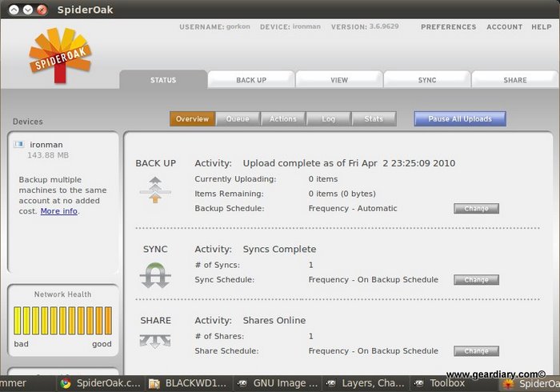Click the Back Up arrows icon
The image size is (560, 392).
[x=155, y=190]
